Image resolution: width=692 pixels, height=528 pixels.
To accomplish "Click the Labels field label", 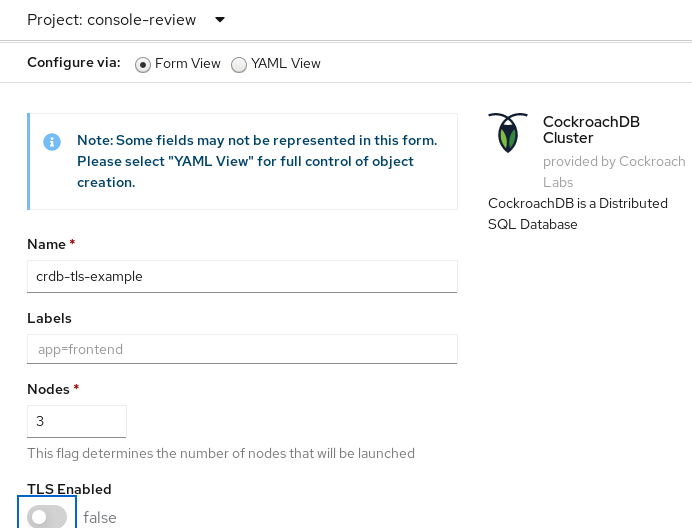I will [x=49, y=318].
